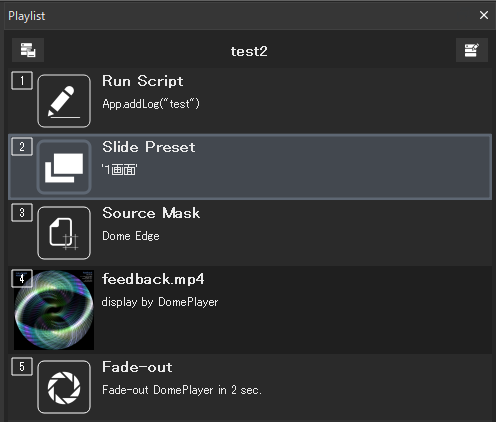Click the Run Script item title
Viewport: 496px width, 422px height.
tap(143, 81)
